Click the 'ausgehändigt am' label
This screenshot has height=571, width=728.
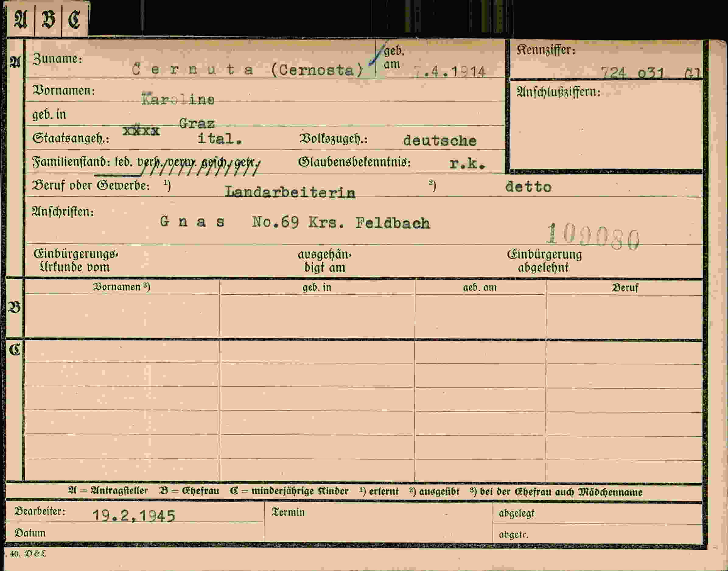[x=324, y=261]
